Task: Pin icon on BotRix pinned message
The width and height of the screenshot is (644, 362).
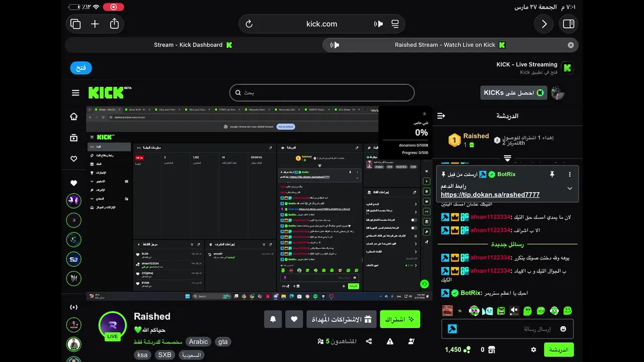Action: pyautogui.click(x=552, y=174)
